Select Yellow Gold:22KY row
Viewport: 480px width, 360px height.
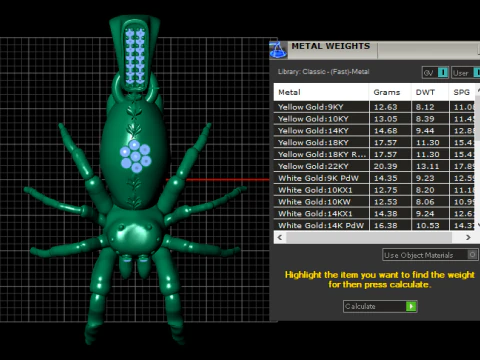374,166
